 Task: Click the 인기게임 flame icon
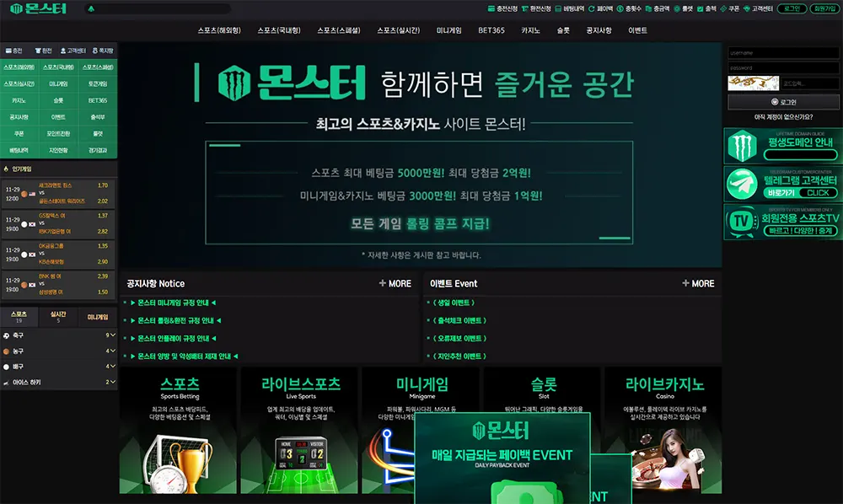pos(7,169)
